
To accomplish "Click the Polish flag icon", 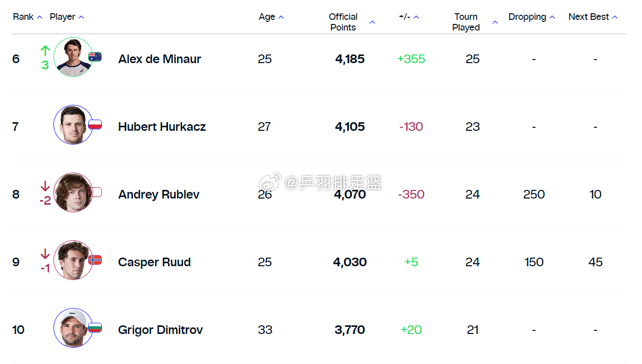I will 95,124.
